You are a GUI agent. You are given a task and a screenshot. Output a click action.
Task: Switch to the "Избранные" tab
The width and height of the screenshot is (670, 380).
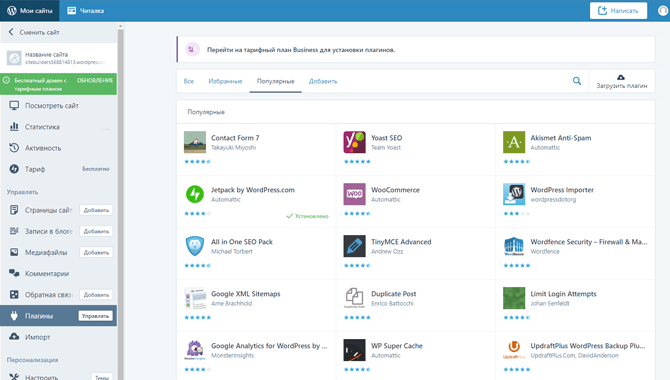pyautogui.click(x=225, y=81)
